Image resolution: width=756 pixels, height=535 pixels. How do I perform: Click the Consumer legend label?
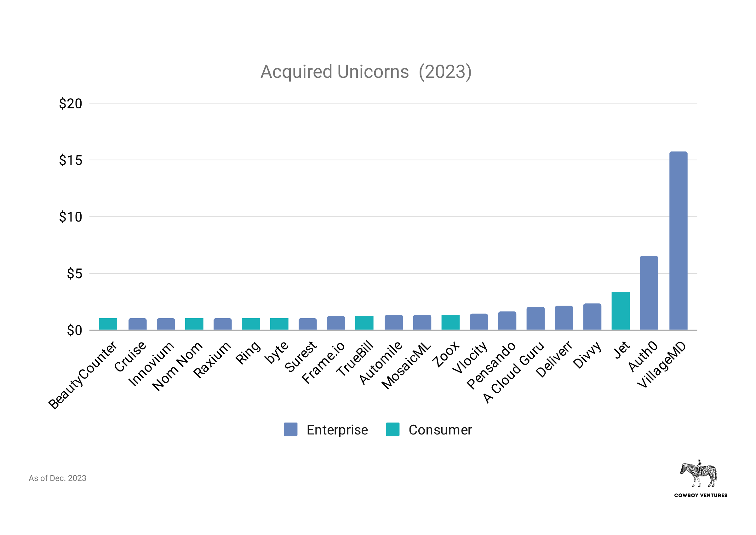tap(440, 430)
